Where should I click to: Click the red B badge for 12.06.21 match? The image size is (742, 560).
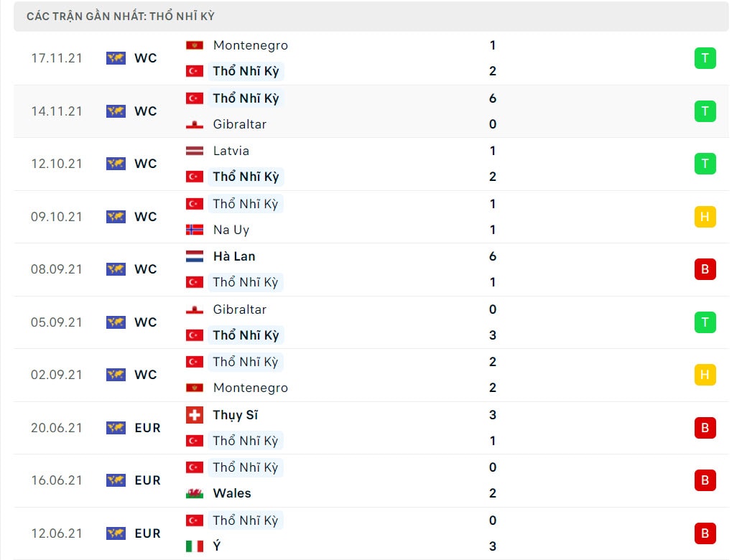coord(705,533)
